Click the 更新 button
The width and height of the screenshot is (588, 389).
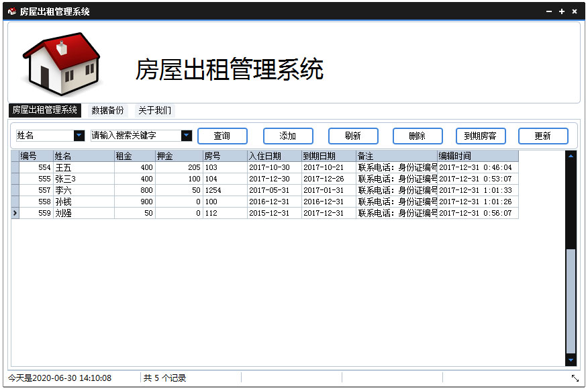(x=544, y=136)
